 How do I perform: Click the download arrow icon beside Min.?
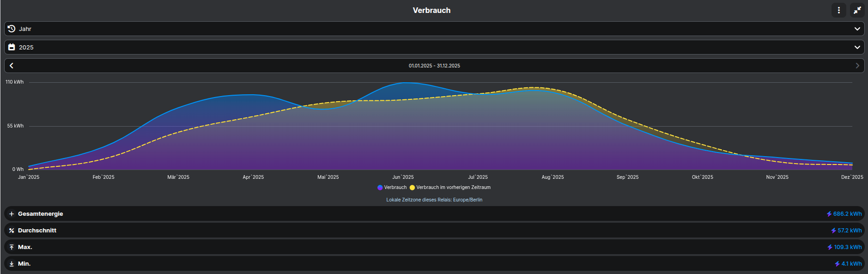coord(12,264)
